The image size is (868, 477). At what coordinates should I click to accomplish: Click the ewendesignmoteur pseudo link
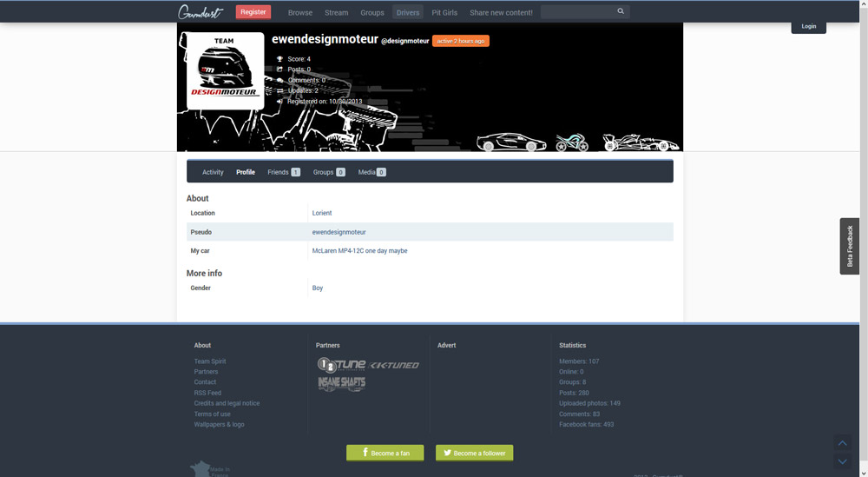tap(339, 232)
